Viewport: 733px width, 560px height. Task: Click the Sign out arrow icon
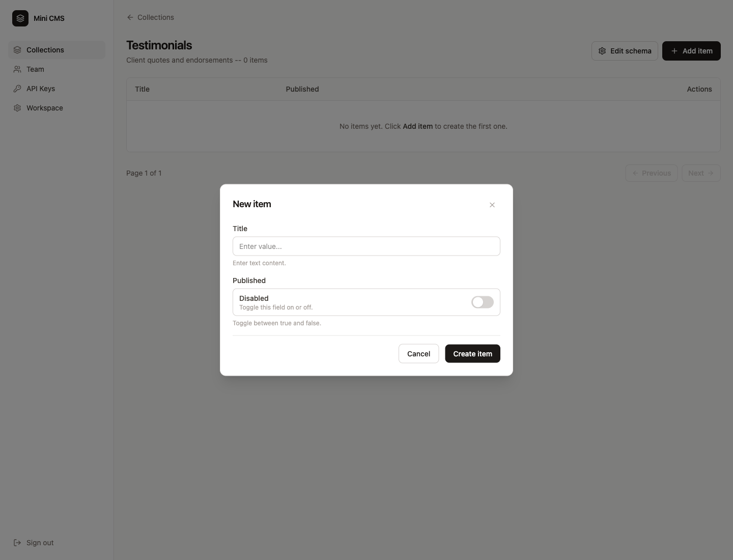pyautogui.click(x=17, y=543)
